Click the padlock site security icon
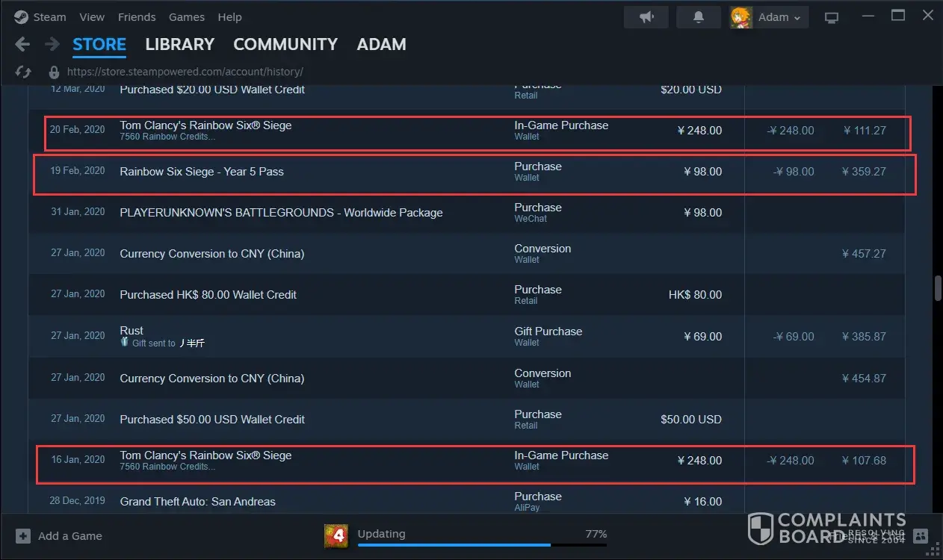 (x=54, y=72)
